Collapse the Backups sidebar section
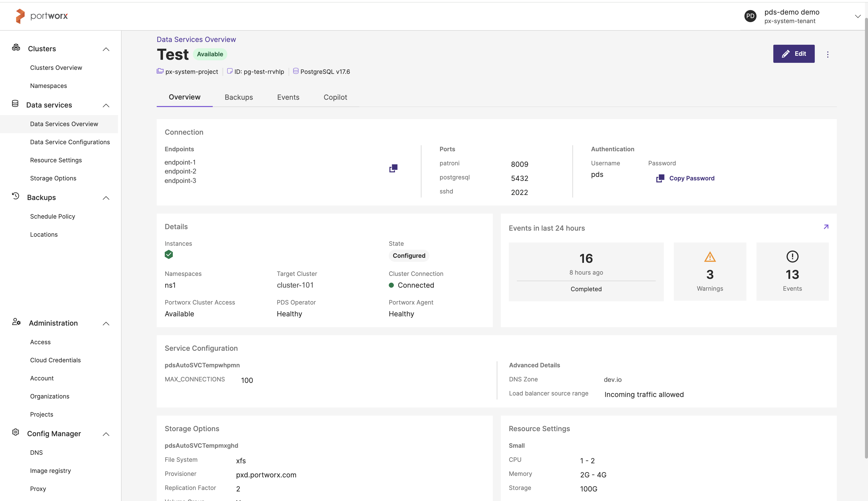This screenshot has height=501, width=868. (x=106, y=198)
